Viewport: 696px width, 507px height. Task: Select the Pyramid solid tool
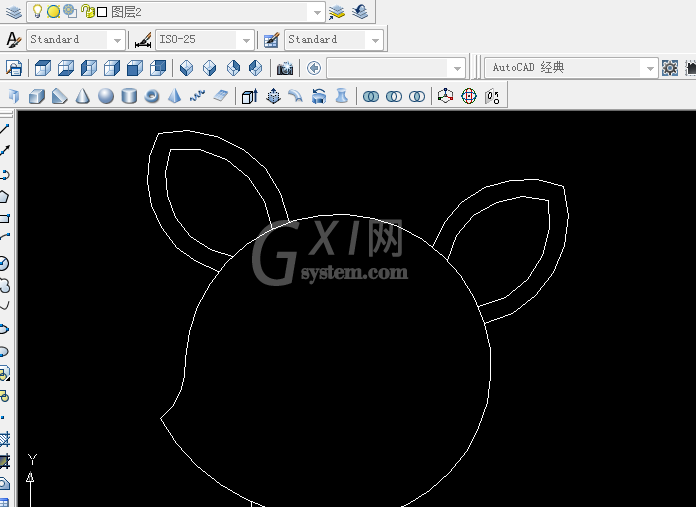tap(175, 96)
